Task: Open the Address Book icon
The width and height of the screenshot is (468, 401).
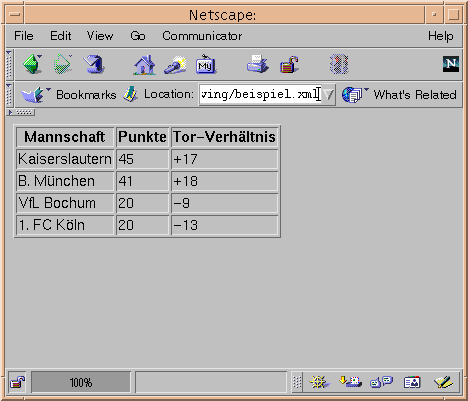Action: pyautogui.click(x=412, y=382)
